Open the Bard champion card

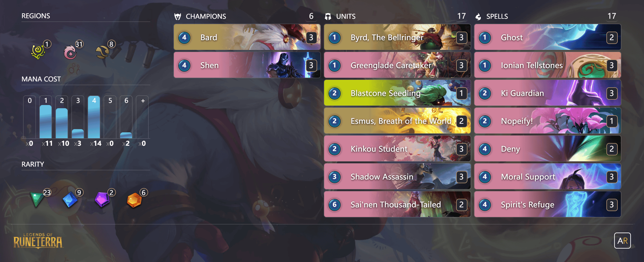tap(247, 37)
